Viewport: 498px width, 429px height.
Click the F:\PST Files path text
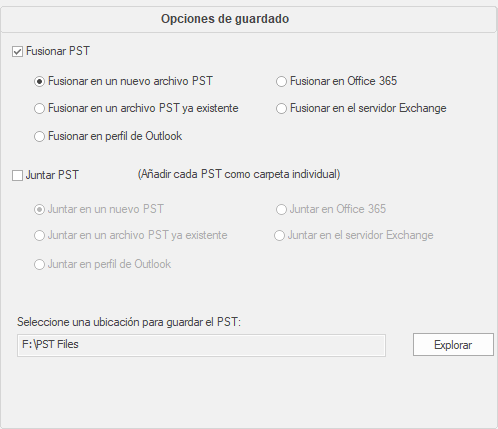point(50,344)
